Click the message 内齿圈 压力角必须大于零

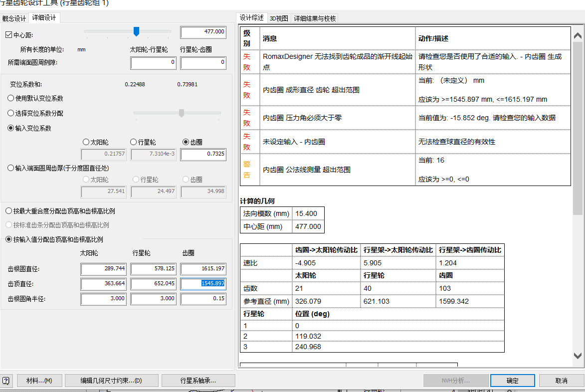click(302, 118)
